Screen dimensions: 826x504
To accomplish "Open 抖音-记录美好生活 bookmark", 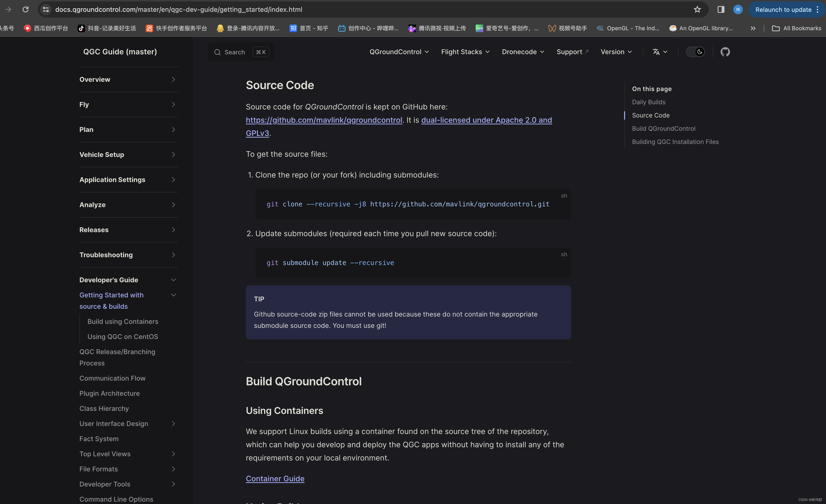I will point(107,28).
